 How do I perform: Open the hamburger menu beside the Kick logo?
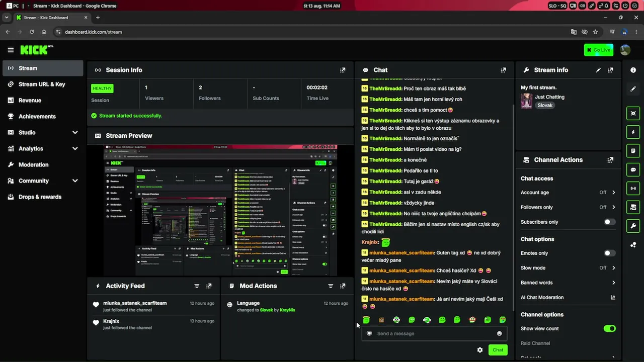click(11, 50)
